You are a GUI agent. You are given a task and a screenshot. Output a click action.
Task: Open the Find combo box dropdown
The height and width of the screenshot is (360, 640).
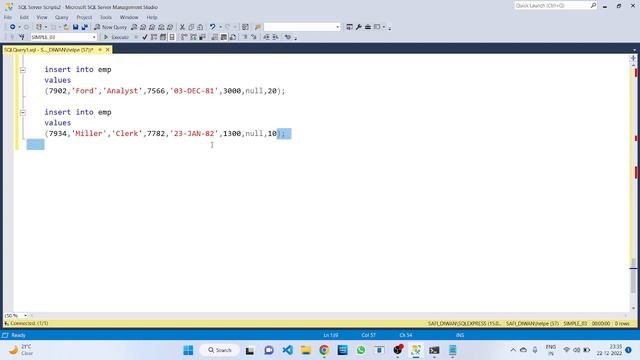(338, 27)
